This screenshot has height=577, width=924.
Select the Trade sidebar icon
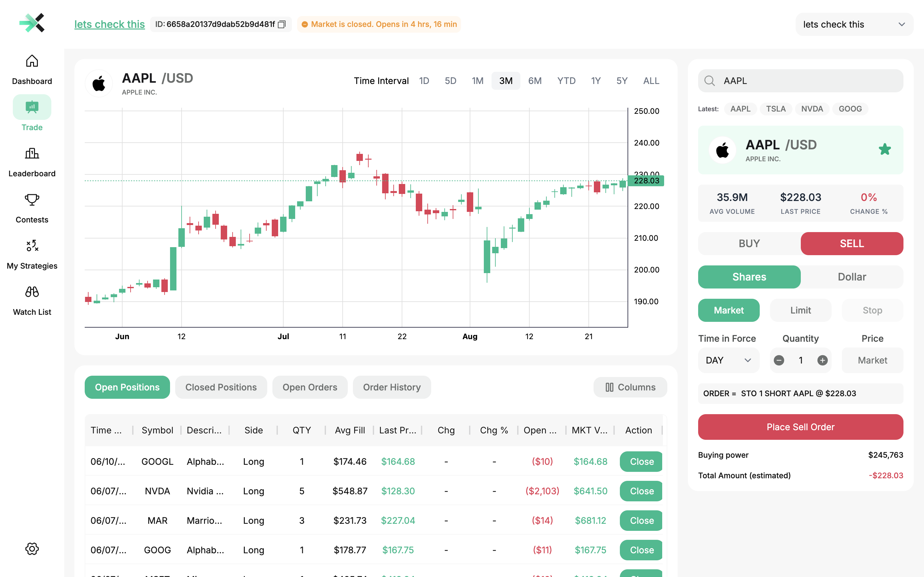pos(32,107)
